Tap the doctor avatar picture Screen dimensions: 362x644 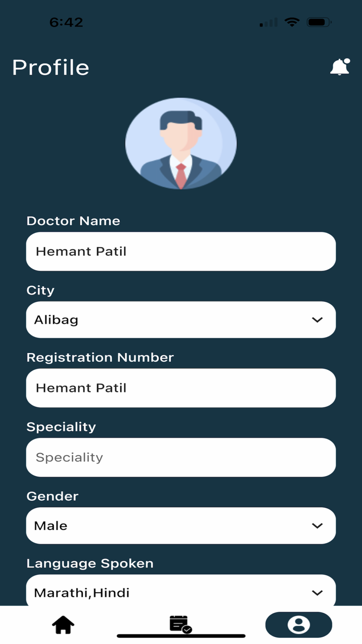(181, 143)
